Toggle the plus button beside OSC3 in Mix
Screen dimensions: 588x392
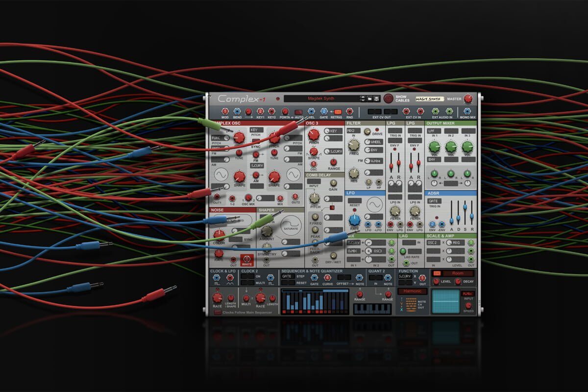[x=368, y=251]
